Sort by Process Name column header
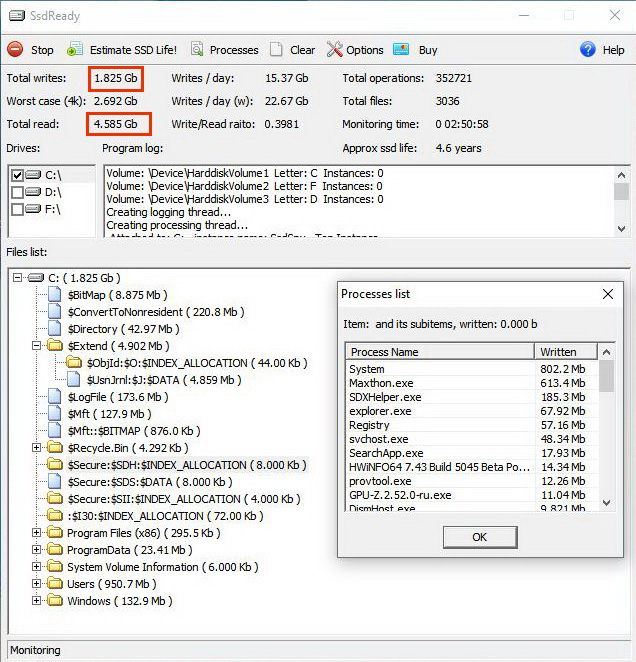The width and height of the screenshot is (636, 662). pos(440,352)
